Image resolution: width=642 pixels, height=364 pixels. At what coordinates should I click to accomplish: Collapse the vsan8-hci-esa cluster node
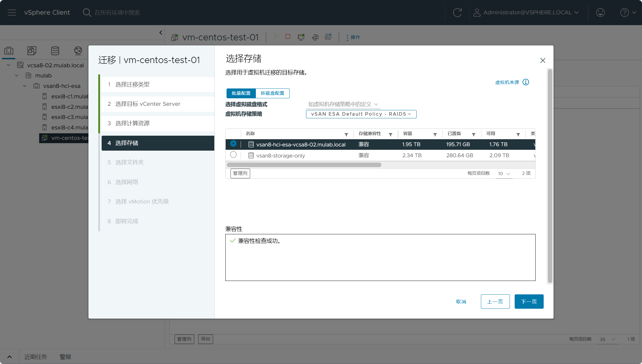25,86
